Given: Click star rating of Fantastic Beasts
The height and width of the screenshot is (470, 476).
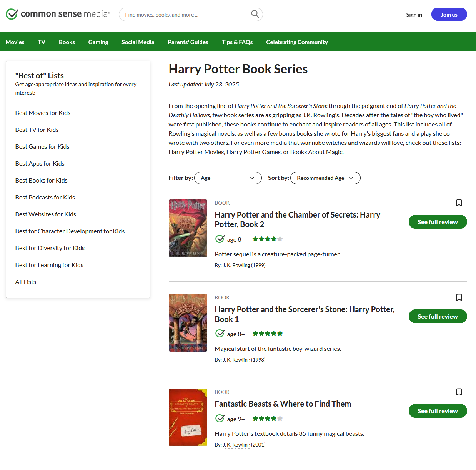Looking at the screenshot, I should [x=268, y=419].
